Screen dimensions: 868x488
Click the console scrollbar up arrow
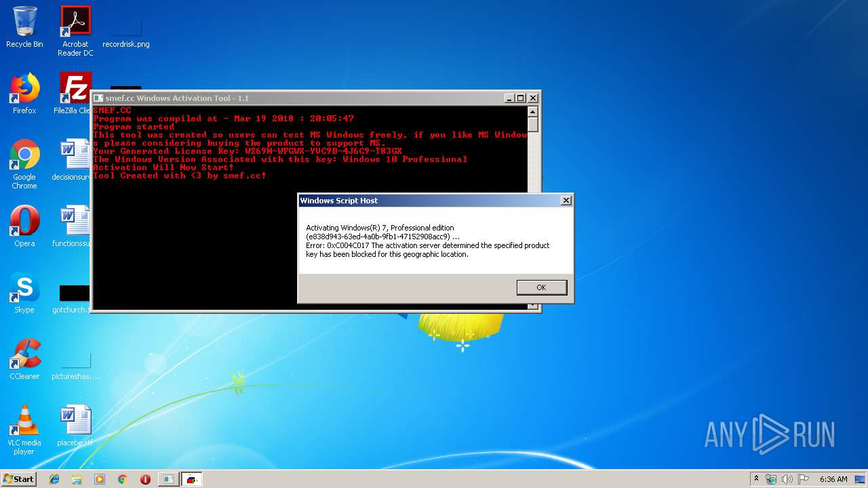pos(533,112)
